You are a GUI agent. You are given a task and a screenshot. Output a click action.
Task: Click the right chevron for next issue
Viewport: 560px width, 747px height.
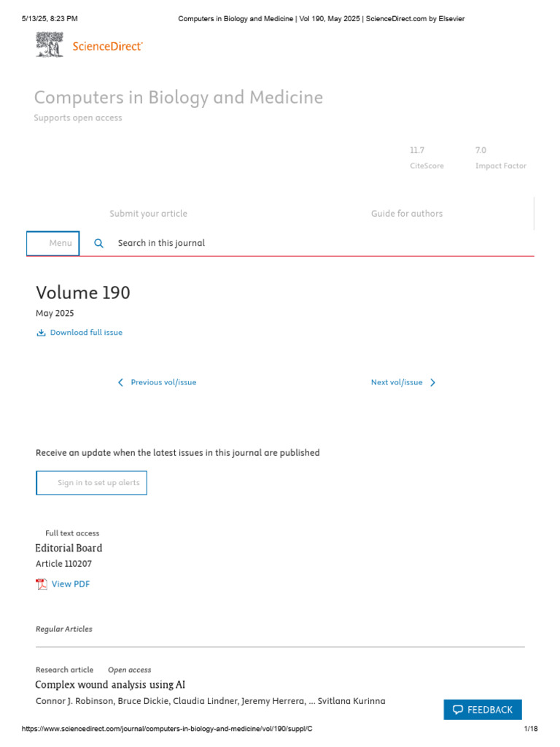point(432,382)
